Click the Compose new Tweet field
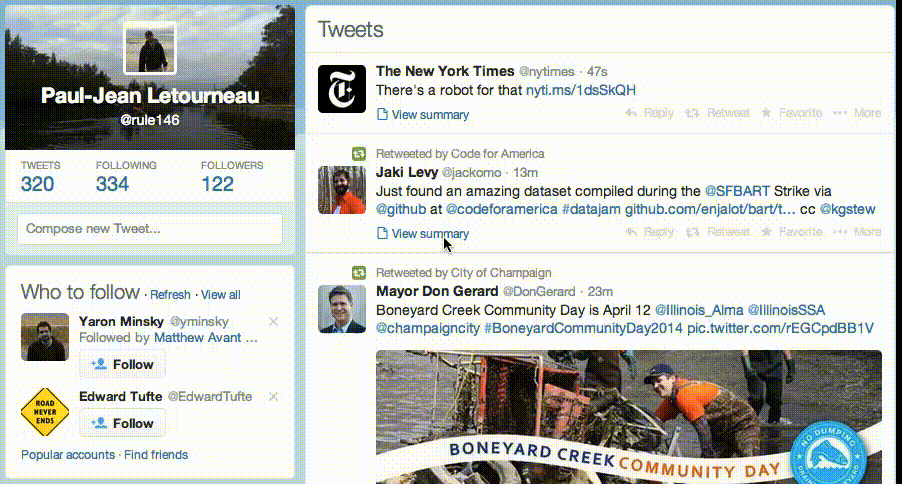902x484 pixels. tap(150, 228)
